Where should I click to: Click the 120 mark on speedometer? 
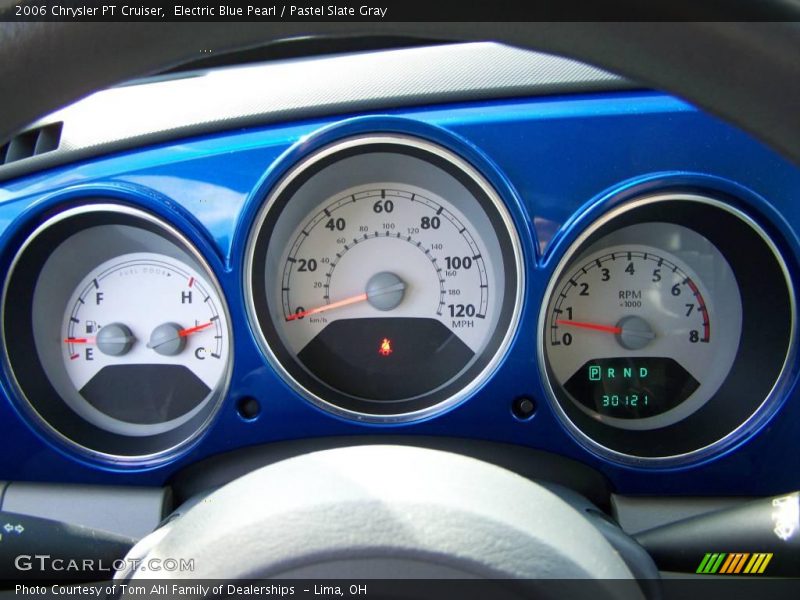click(x=461, y=310)
